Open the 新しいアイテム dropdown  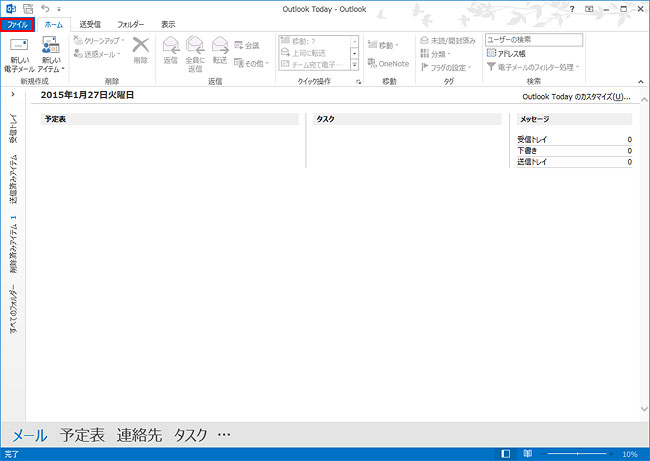pos(51,55)
